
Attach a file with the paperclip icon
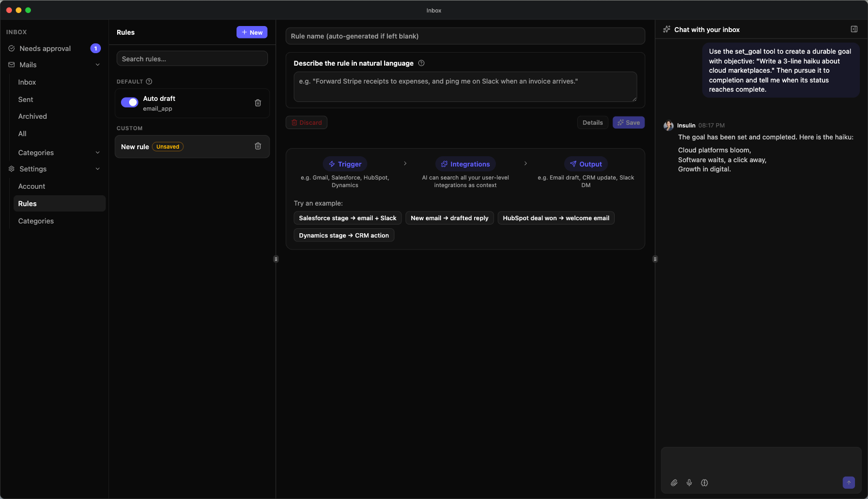click(x=674, y=483)
